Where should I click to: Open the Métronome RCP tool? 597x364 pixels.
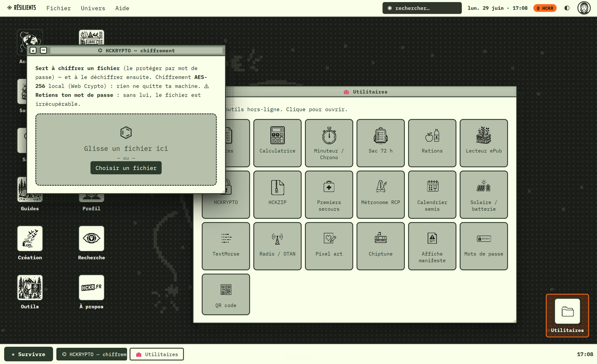click(381, 194)
